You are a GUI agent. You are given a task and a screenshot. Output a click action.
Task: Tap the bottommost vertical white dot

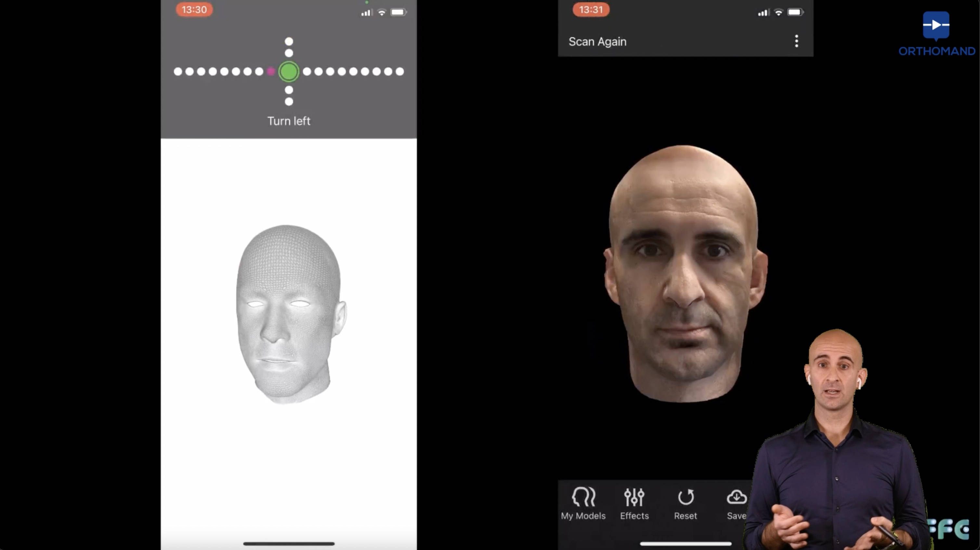click(x=289, y=102)
